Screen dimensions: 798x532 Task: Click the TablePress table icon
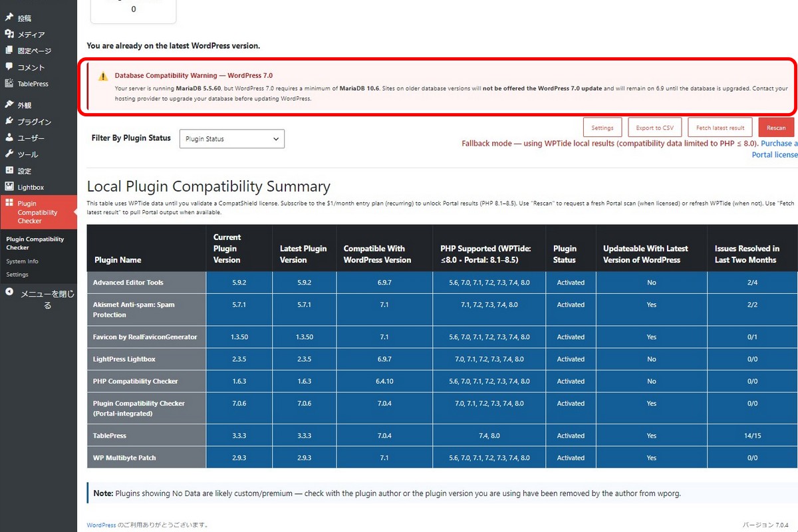(9, 83)
